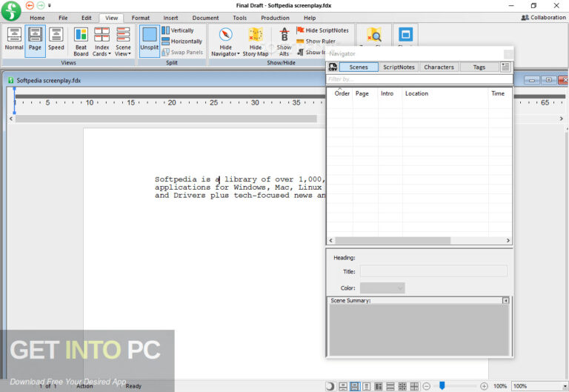Split the panels Vertically
This screenshot has height=392, width=569.
point(178,30)
